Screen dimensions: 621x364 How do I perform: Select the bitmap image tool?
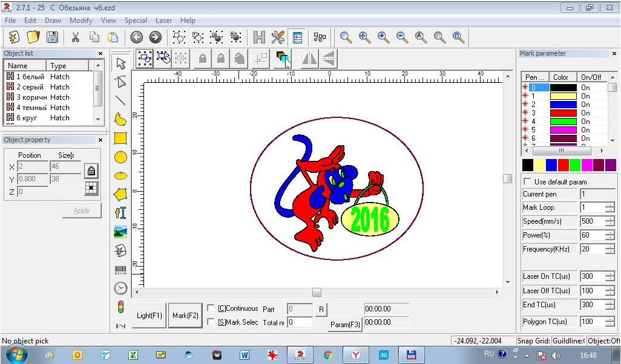[120, 232]
